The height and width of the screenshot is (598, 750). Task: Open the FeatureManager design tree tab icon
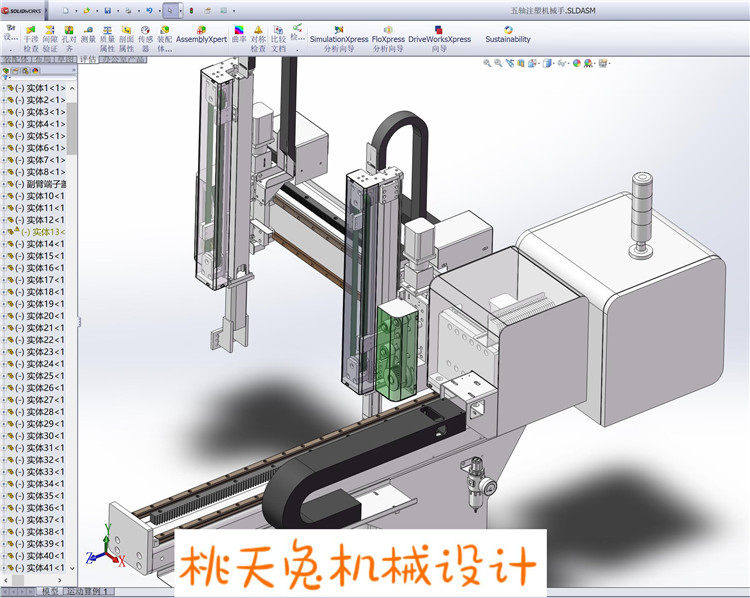pos(6,71)
